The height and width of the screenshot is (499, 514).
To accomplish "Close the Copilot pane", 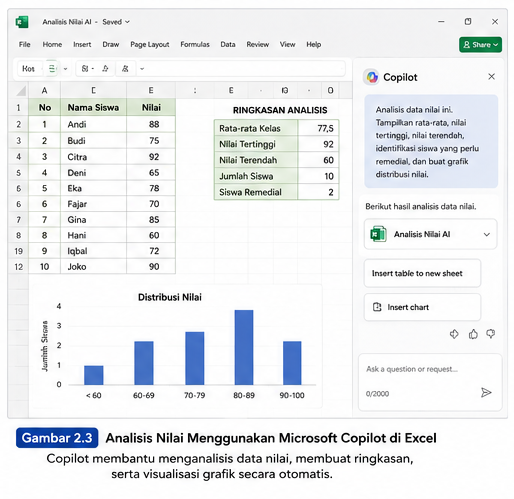I will click(491, 77).
